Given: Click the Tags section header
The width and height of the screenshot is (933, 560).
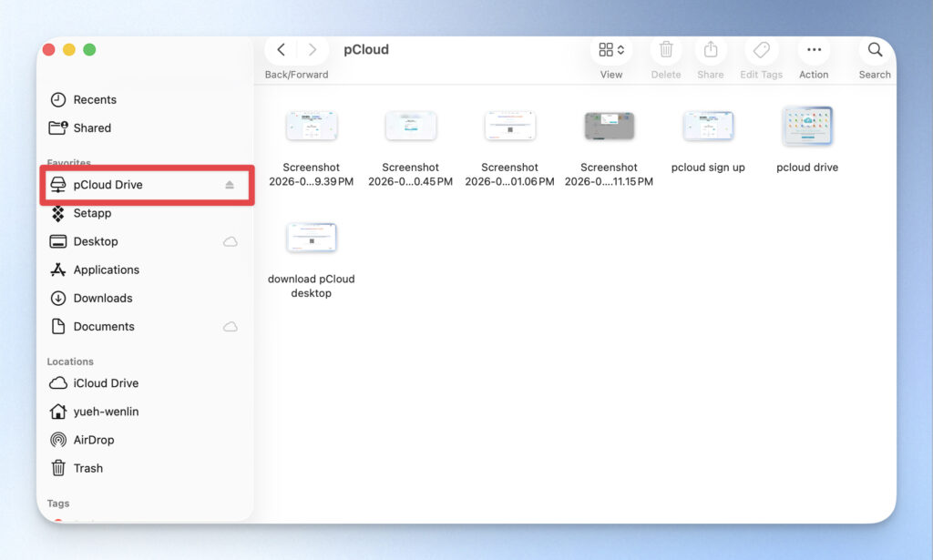Looking at the screenshot, I should tap(58, 504).
